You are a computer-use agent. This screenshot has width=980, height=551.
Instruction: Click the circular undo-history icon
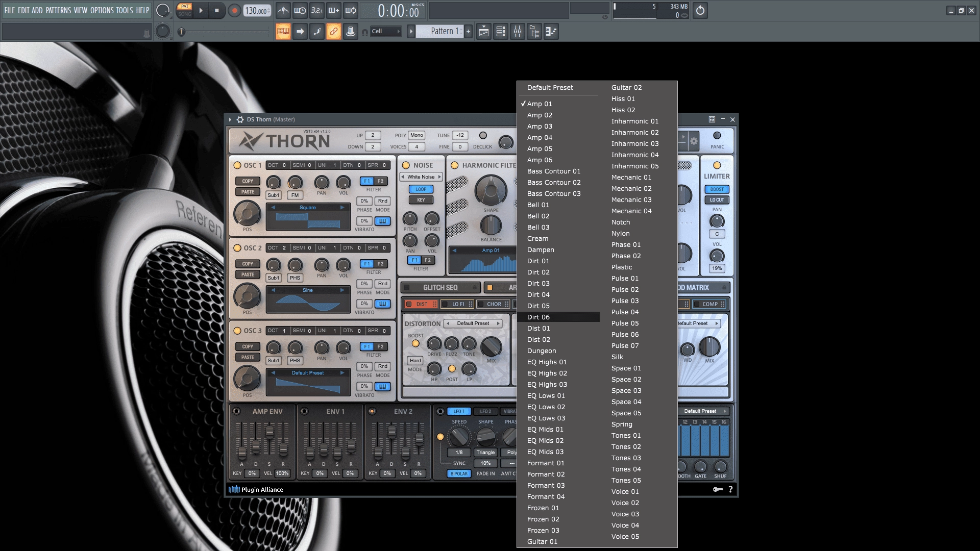(700, 10)
